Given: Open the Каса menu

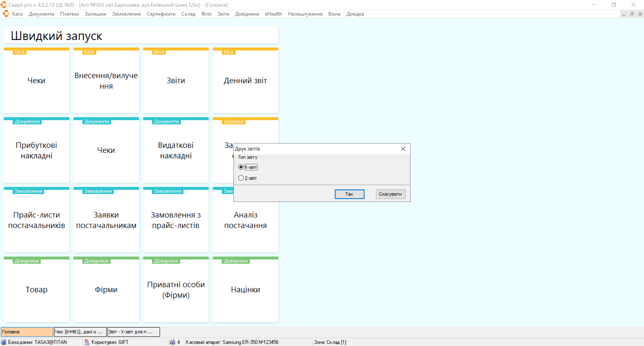Looking at the screenshot, I should pyautogui.click(x=17, y=14).
